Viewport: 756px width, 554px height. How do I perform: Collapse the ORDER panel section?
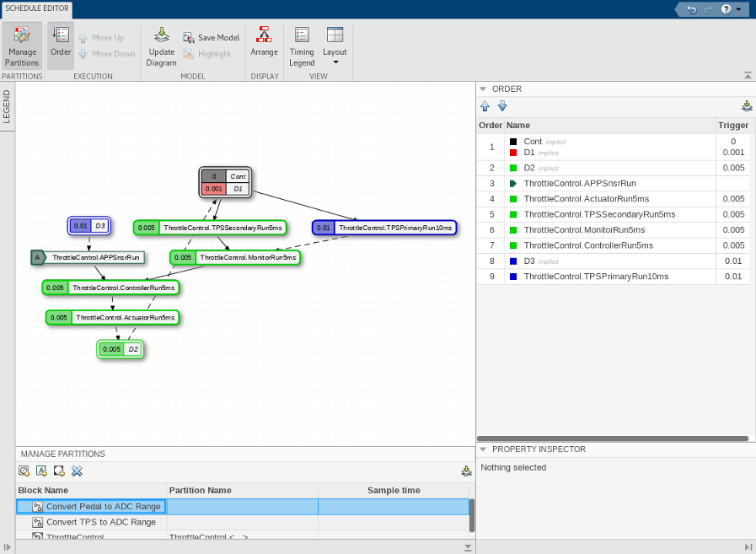pyautogui.click(x=483, y=89)
